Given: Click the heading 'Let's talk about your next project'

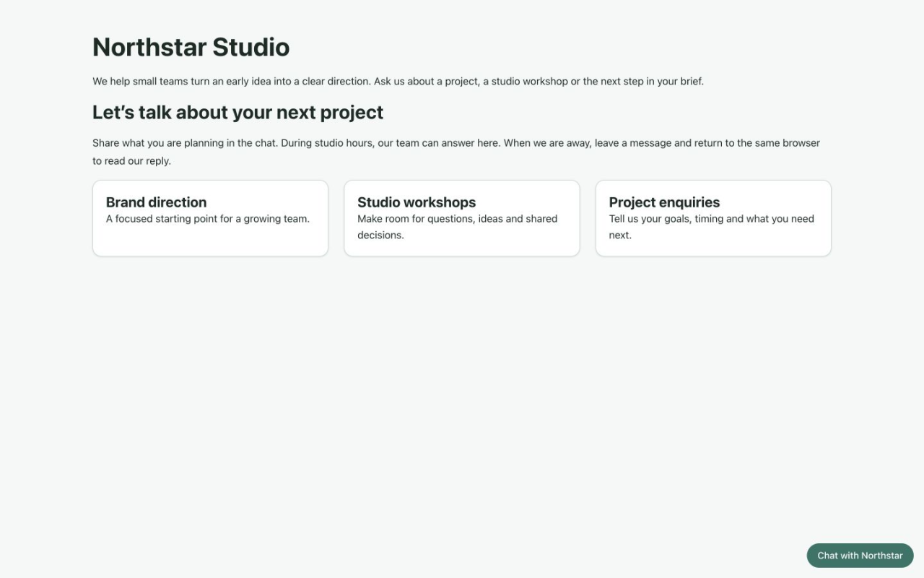Looking at the screenshot, I should click(x=237, y=112).
